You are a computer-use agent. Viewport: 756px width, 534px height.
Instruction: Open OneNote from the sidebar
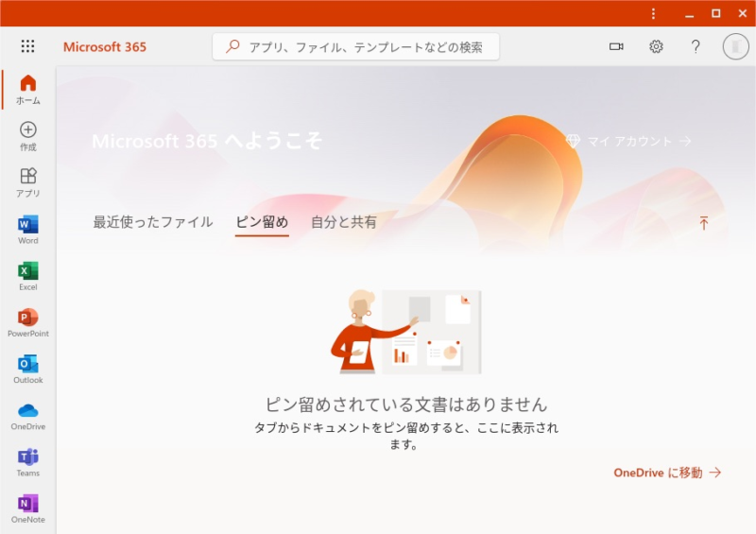pos(28,508)
